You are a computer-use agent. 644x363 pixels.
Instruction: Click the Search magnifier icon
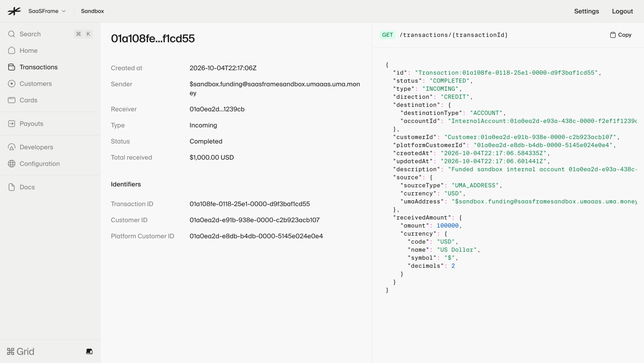click(12, 34)
